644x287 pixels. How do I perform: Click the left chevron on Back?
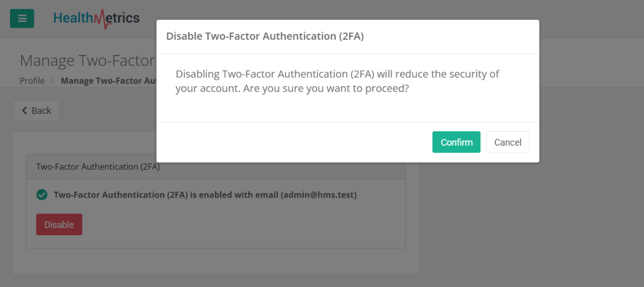pos(24,111)
